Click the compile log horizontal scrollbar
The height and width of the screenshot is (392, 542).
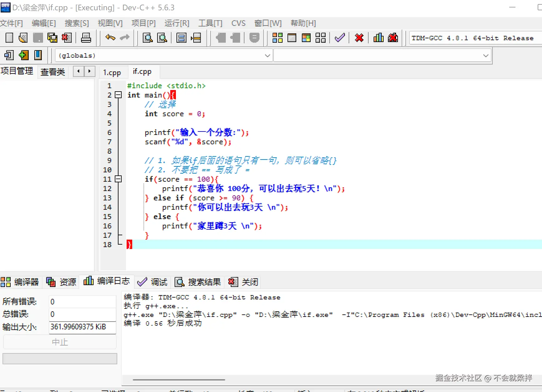pyautogui.click(x=179, y=380)
